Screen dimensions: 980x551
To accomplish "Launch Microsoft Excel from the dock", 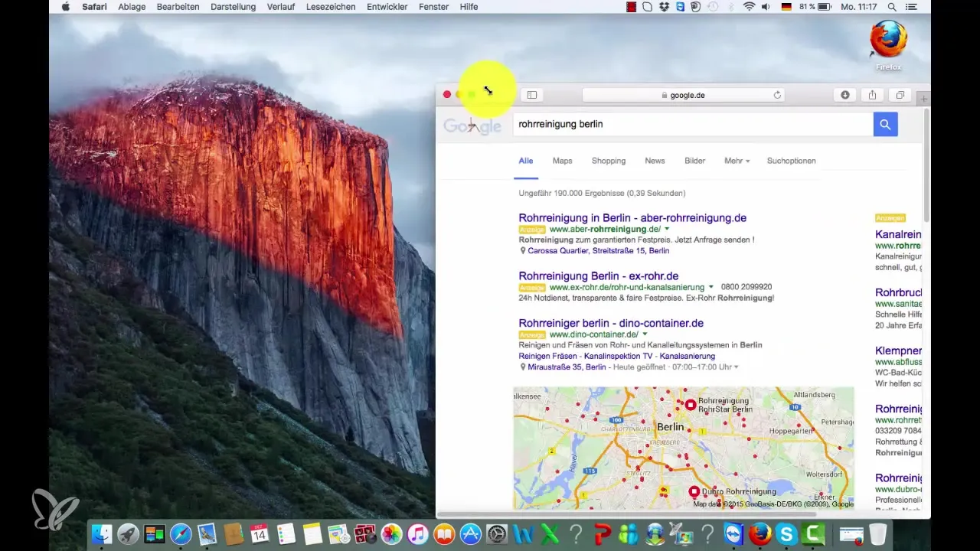I will pyautogui.click(x=550, y=533).
